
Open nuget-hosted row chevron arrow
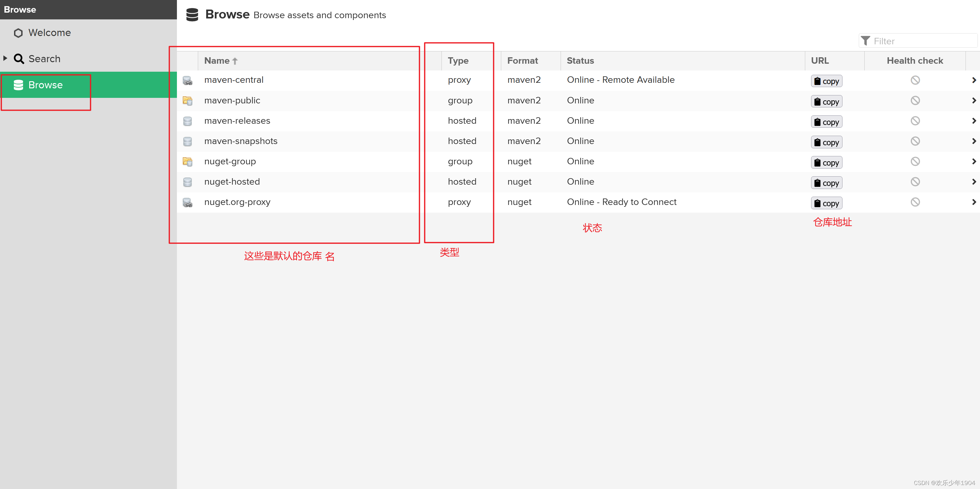[x=974, y=182]
